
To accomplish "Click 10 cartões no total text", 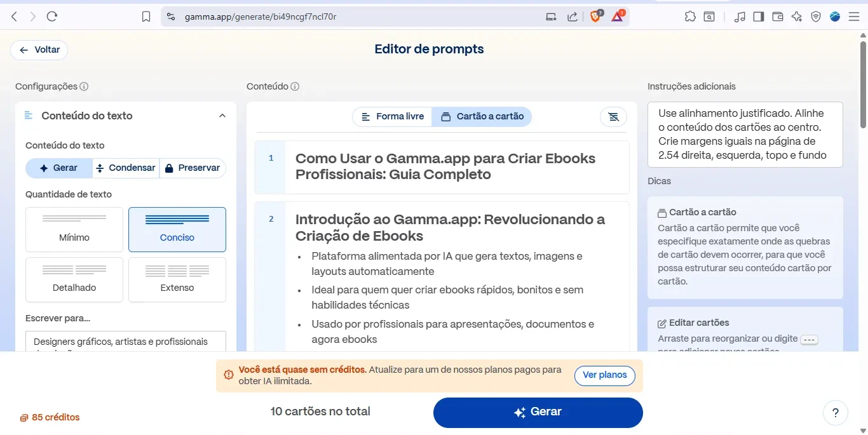I will click(x=320, y=412).
